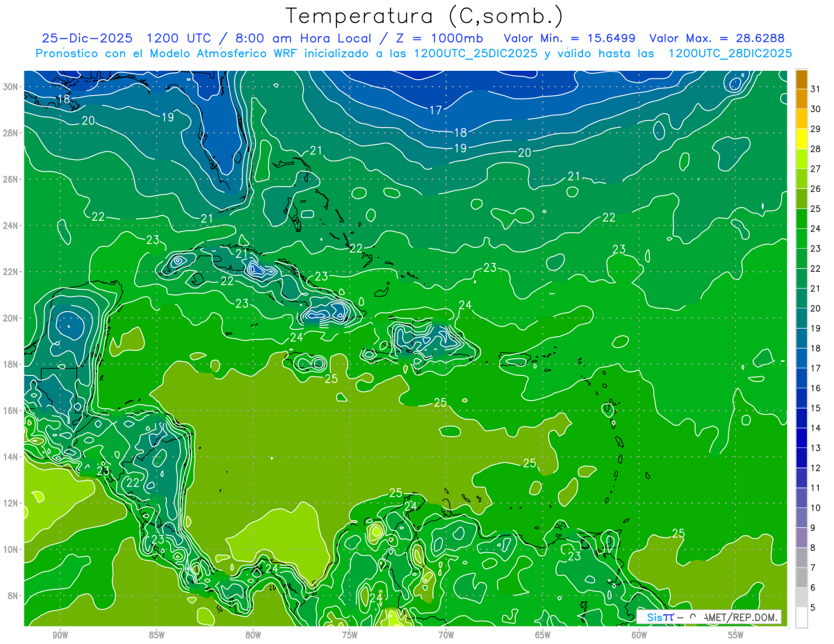Click the 90W longitude axis label
This screenshot has width=834, height=644.
point(60,635)
